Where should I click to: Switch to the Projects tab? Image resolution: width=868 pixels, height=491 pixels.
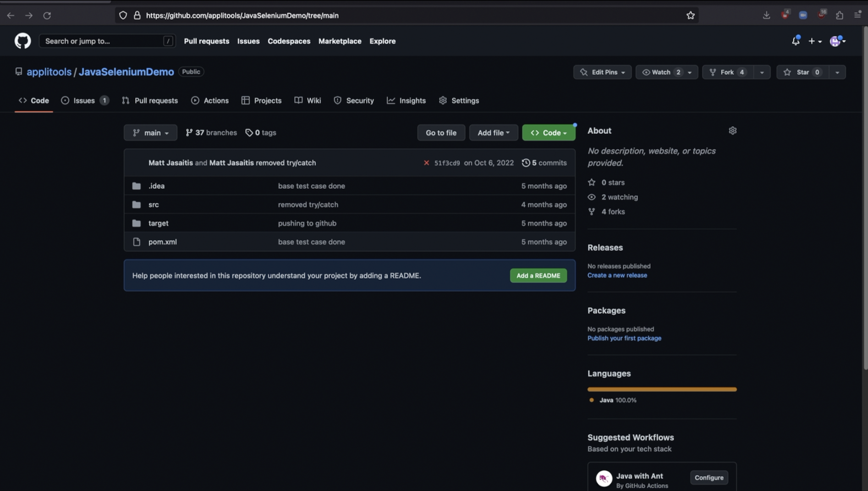261,100
